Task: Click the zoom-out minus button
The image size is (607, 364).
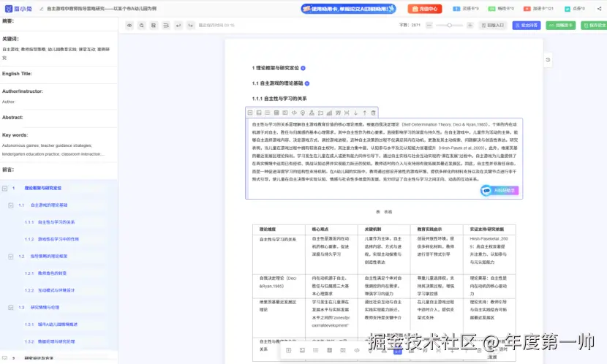Action: pos(429,25)
